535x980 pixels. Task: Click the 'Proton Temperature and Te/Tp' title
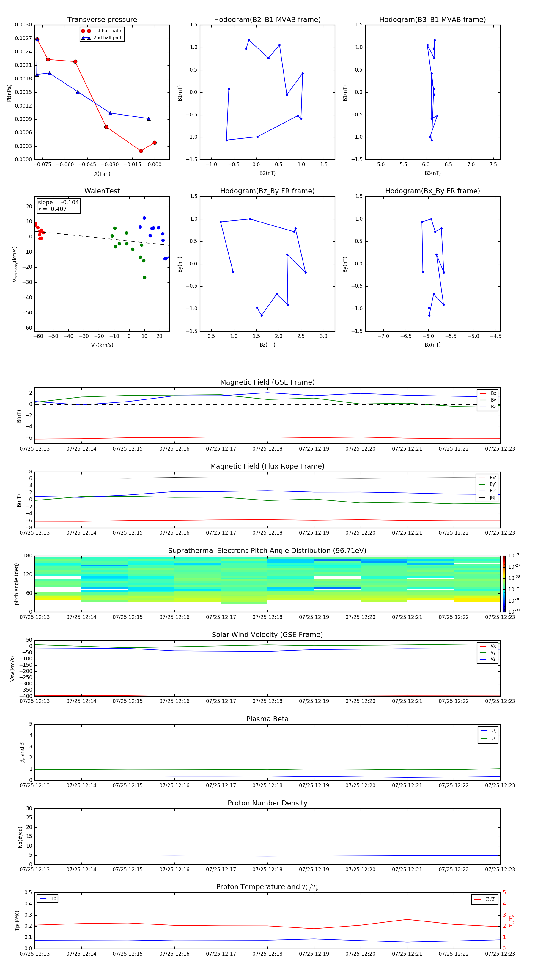click(x=267, y=887)
